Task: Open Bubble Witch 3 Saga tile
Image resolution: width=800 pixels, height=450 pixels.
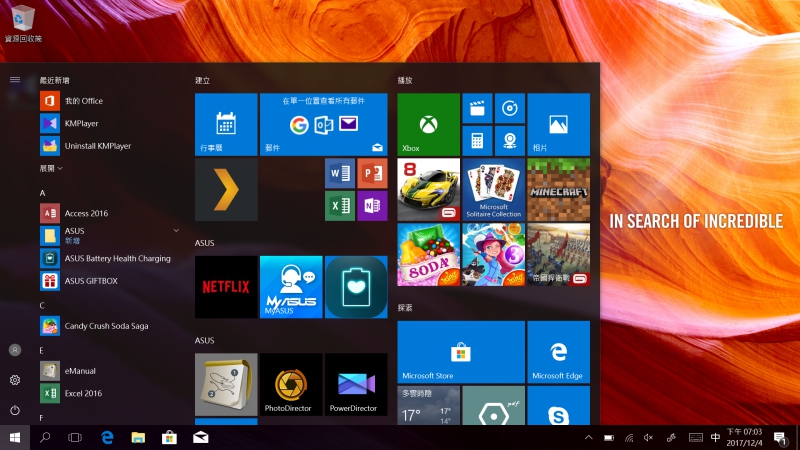Action: (x=493, y=254)
